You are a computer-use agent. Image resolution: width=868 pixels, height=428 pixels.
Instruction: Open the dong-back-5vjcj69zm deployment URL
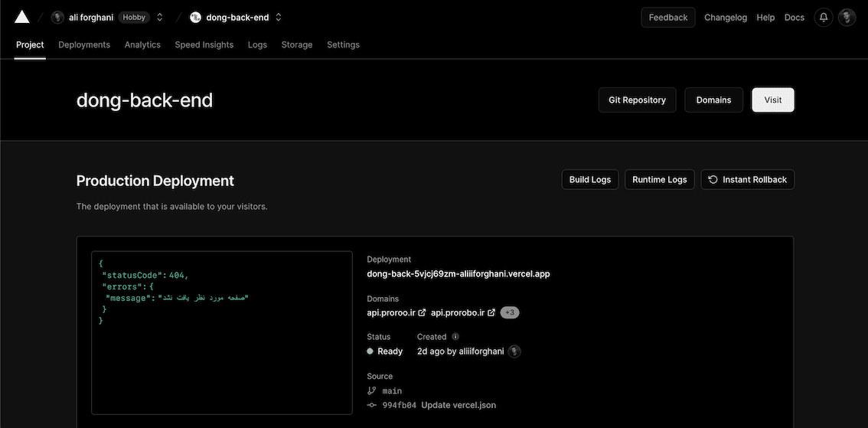pos(458,273)
